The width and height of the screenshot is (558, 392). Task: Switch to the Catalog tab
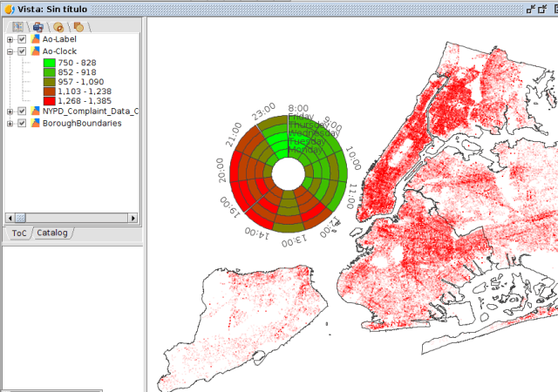(x=51, y=233)
